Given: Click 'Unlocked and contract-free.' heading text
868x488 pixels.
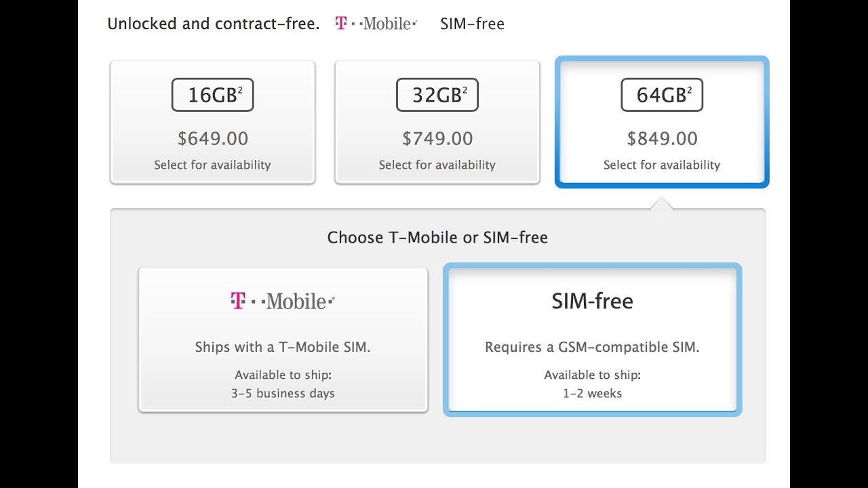Looking at the screenshot, I should [213, 24].
